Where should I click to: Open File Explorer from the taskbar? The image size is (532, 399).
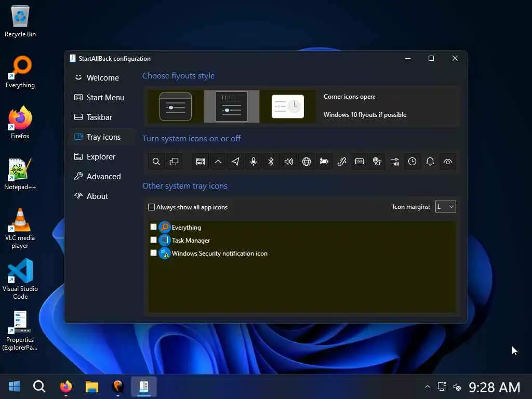92,386
